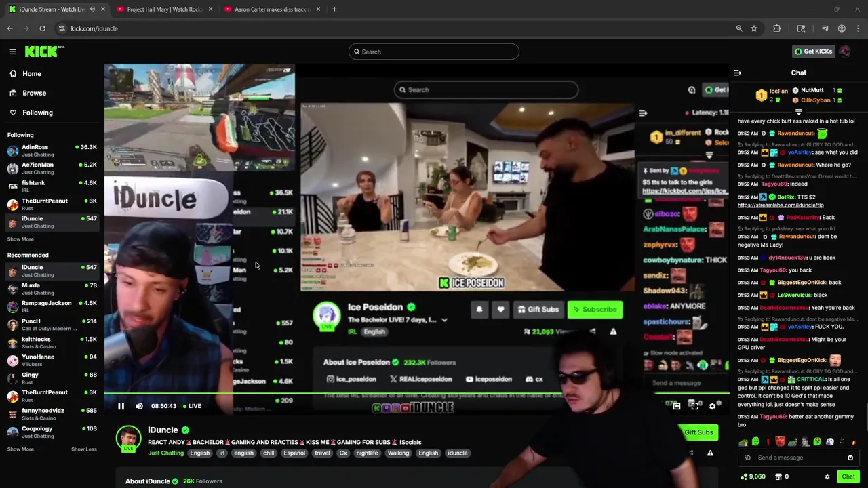Select the Español tag
This screenshot has height=488, width=868.
(x=294, y=453)
